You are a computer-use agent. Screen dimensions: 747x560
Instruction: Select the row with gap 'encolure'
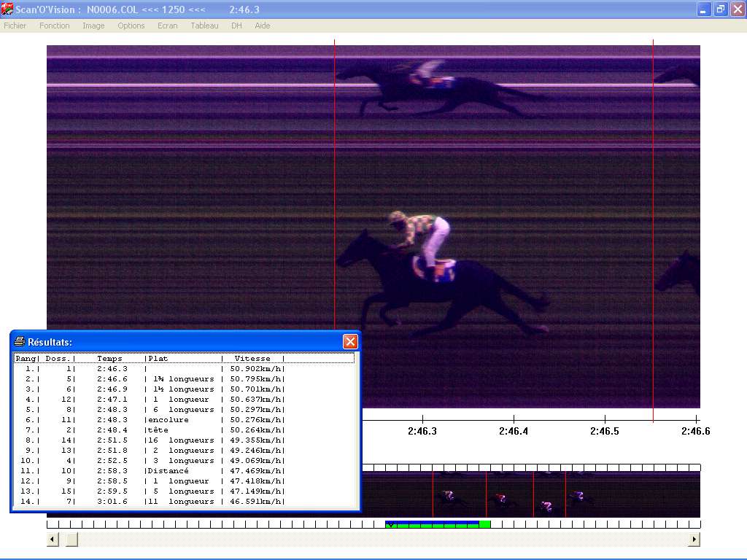pos(184,420)
